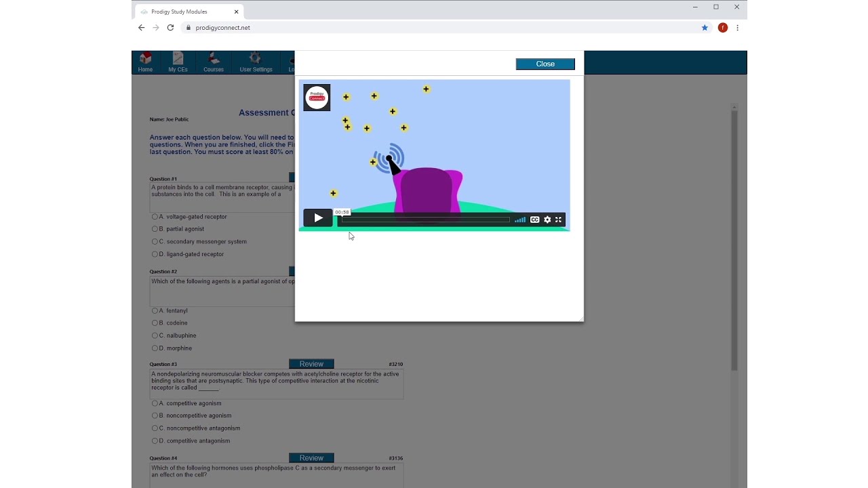Click Review button for Question #3
Image resolution: width=868 pixels, height=488 pixels.
tap(311, 364)
